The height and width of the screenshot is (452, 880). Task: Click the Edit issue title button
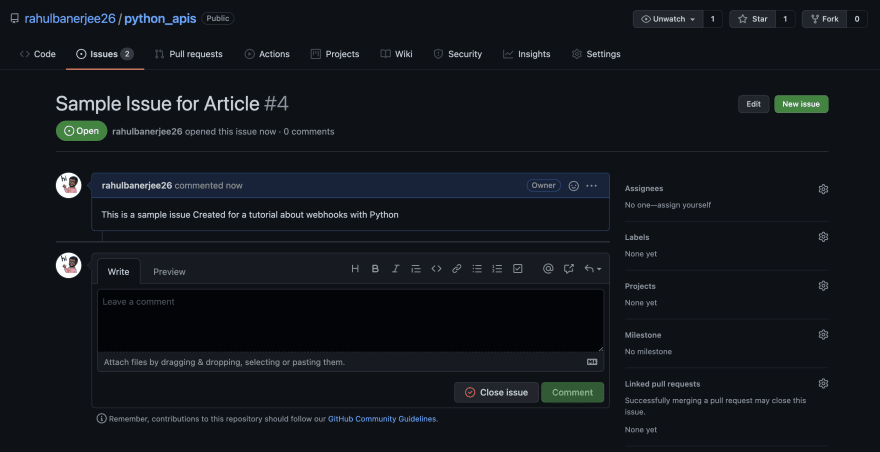tap(753, 104)
